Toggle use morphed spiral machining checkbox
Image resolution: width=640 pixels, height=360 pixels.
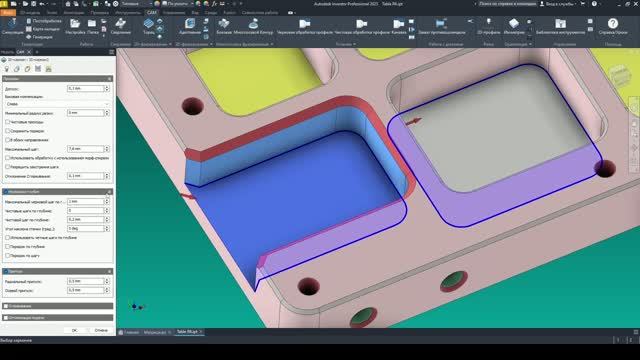(x=7, y=158)
